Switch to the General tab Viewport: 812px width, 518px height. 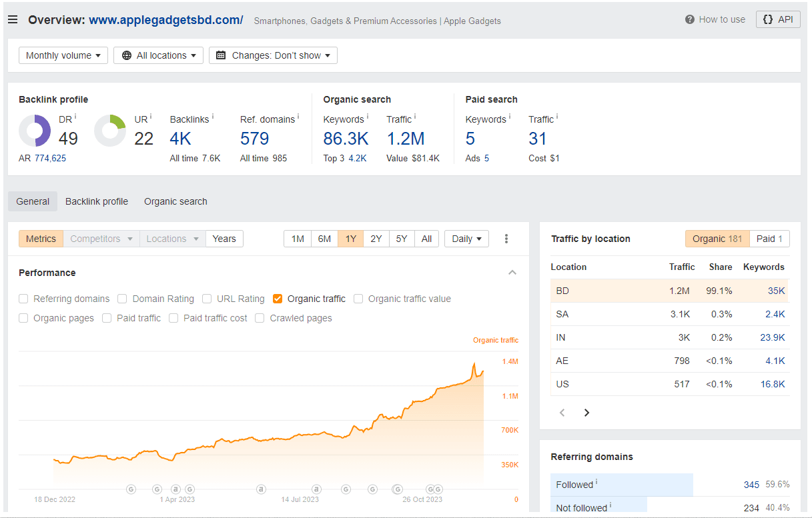[x=33, y=201]
